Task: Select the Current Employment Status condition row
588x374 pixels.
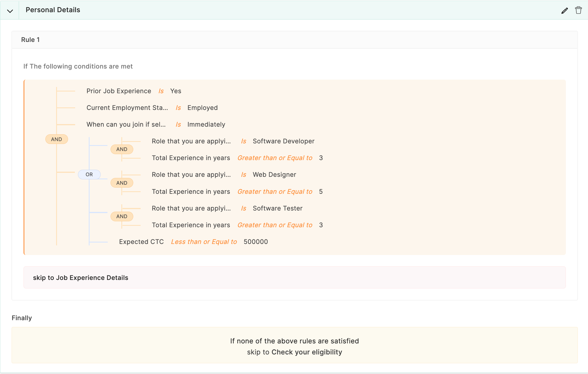Action: point(127,108)
